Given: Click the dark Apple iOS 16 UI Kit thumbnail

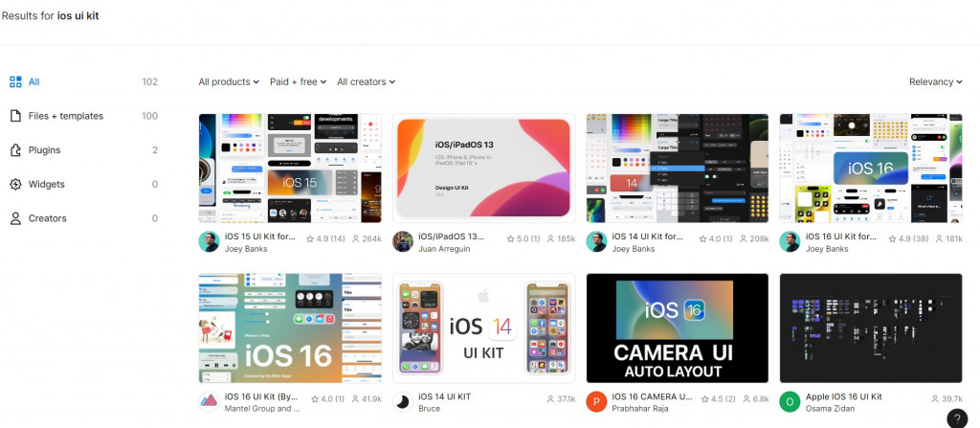Looking at the screenshot, I should pyautogui.click(x=871, y=327).
